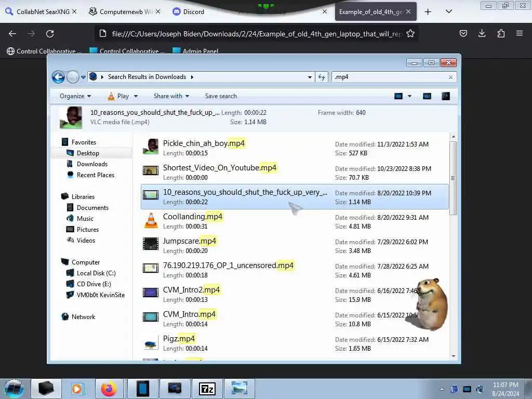Open the Music library

pyautogui.click(x=85, y=218)
